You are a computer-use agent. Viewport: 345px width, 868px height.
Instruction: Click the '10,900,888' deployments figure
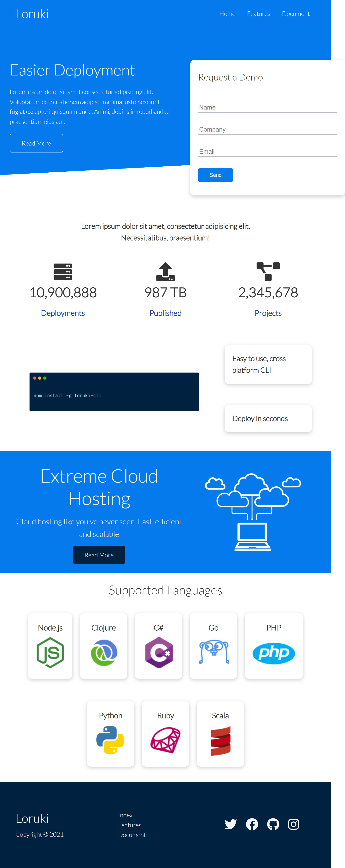(x=63, y=293)
